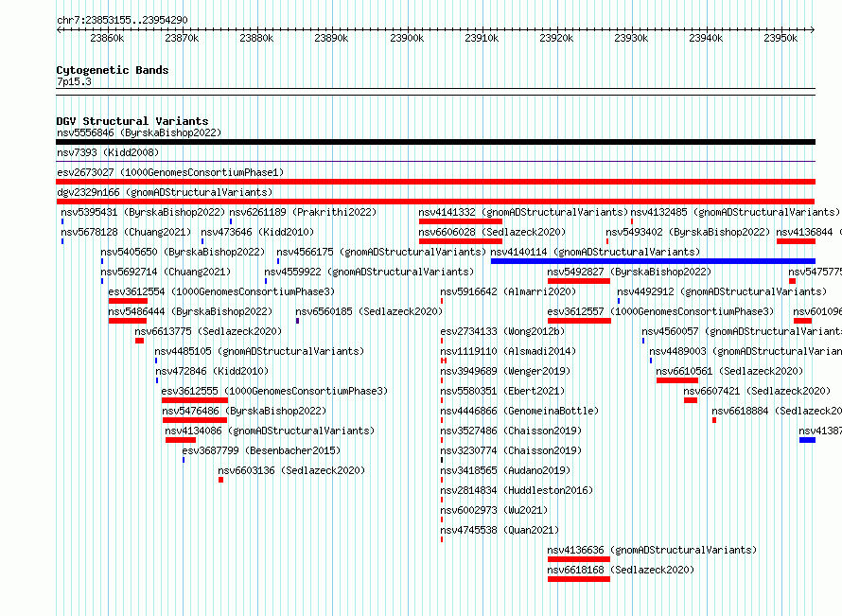Click nsv6603136 (Sedlazeck2020) label

(x=291, y=470)
